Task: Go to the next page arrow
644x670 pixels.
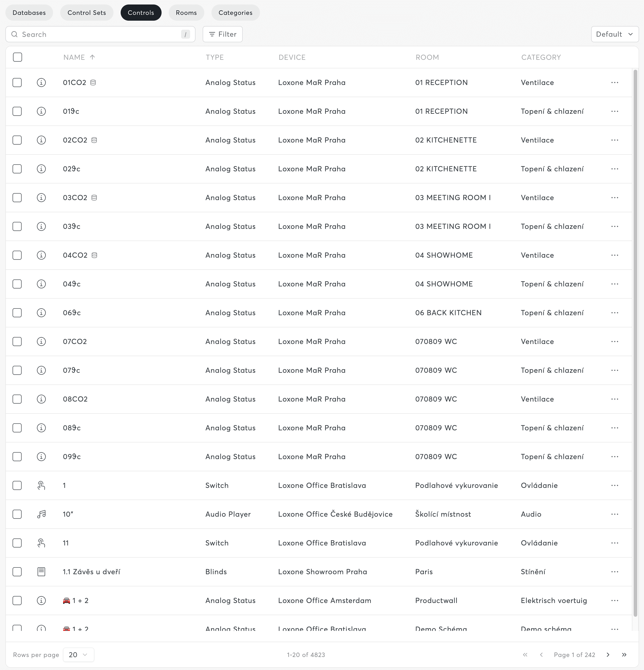Action: [x=608, y=655]
